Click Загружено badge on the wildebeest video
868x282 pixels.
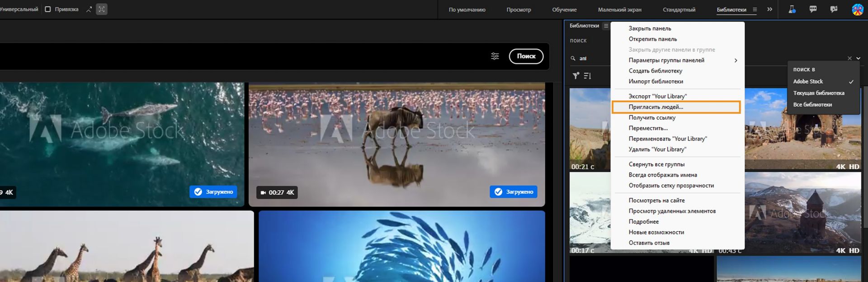pyautogui.click(x=514, y=192)
